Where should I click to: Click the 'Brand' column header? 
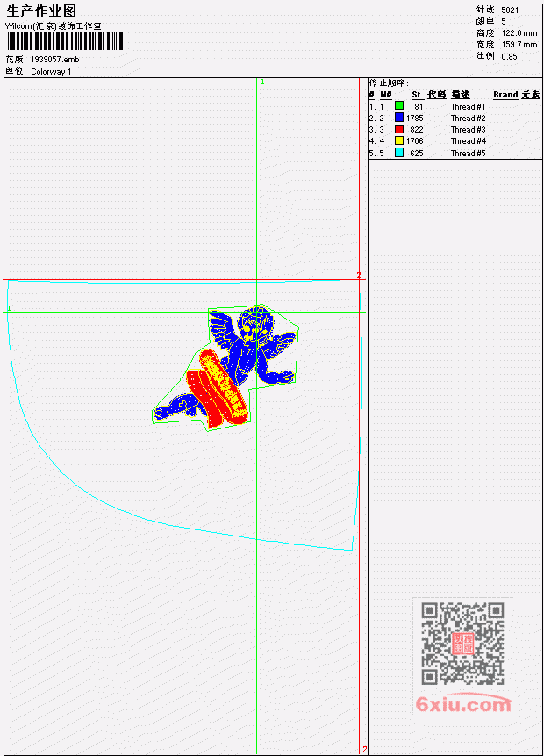505,95
